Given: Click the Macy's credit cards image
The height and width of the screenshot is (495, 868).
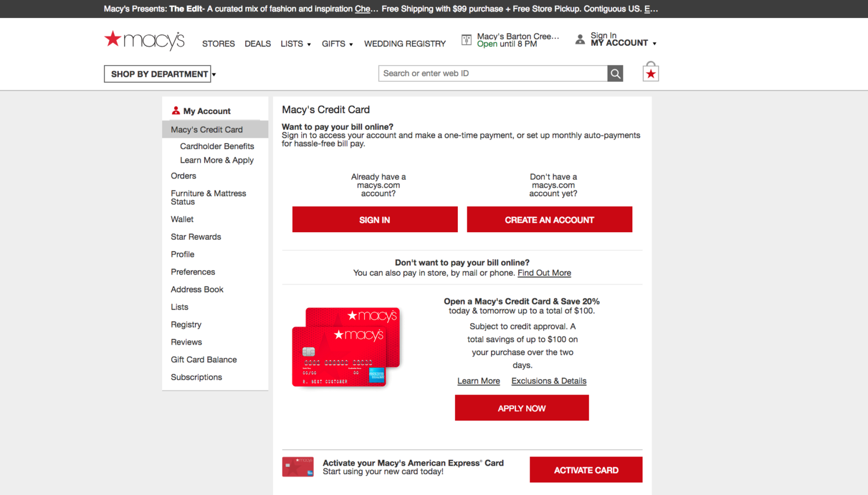Looking at the screenshot, I should pos(346,347).
